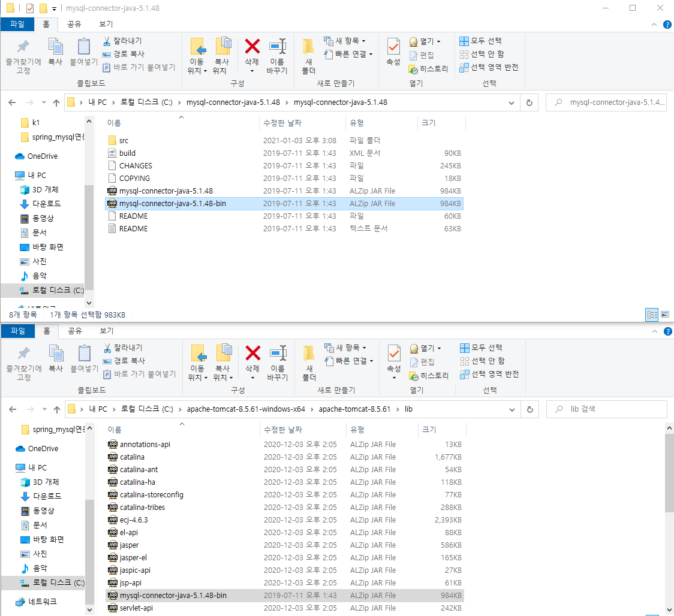Collapse the ribbon in top window
674x616 pixels.
pyautogui.click(x=654, y=25)
